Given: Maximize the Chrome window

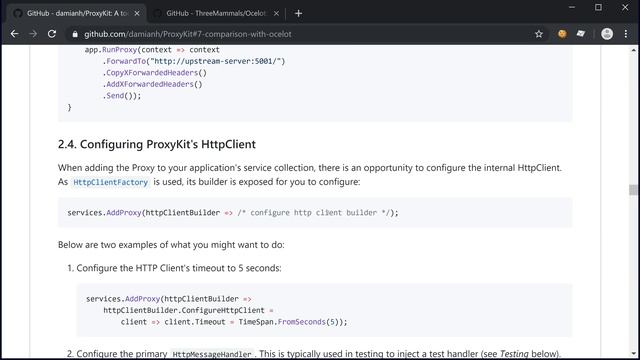Looking at the screenshot, I should click(598, 7).
